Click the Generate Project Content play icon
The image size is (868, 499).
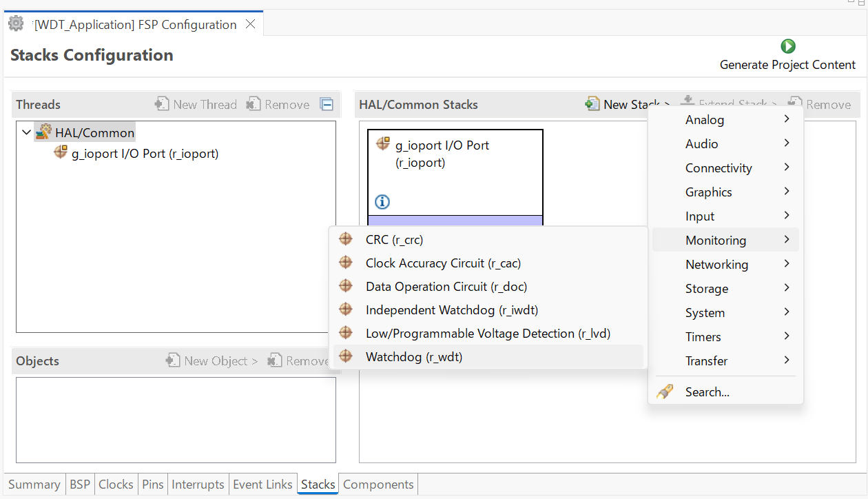pyautogui.click(x=788, y=46)
